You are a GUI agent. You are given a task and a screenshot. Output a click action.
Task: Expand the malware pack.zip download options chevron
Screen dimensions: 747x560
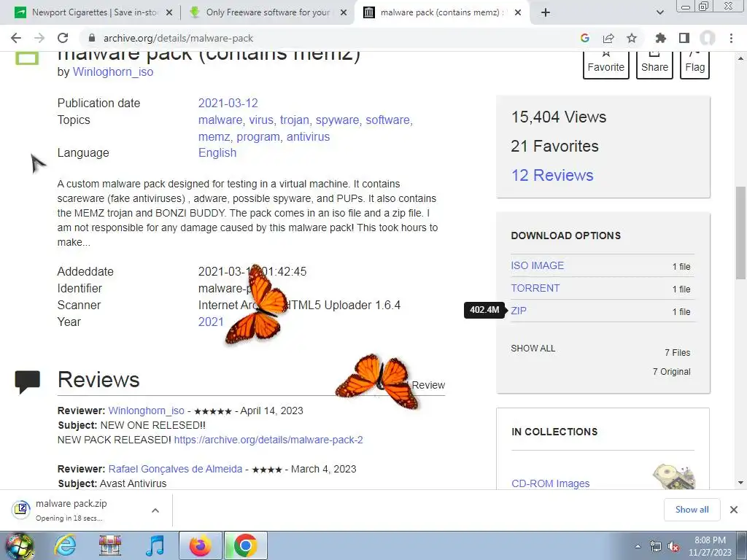coord(155,510)
